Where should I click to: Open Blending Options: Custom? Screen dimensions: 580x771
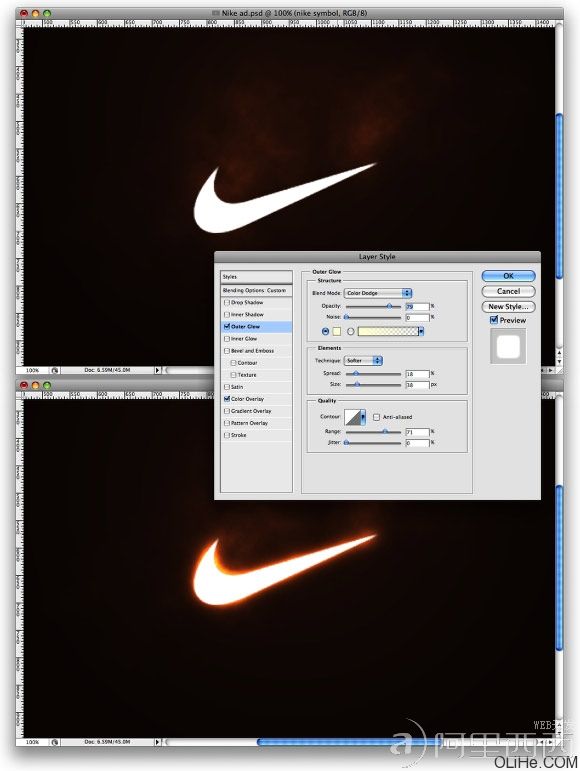(x=256, y=291)
